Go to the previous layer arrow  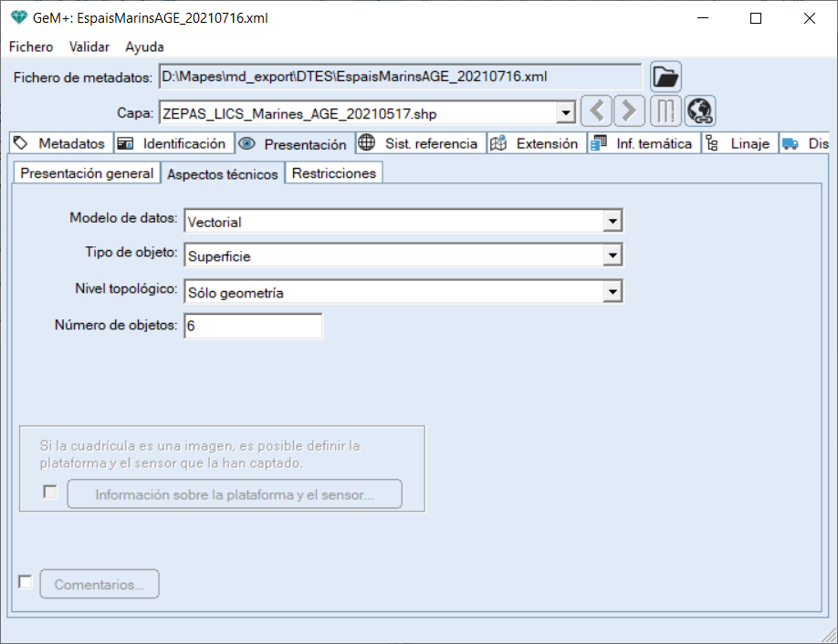[x=596, y=111]
